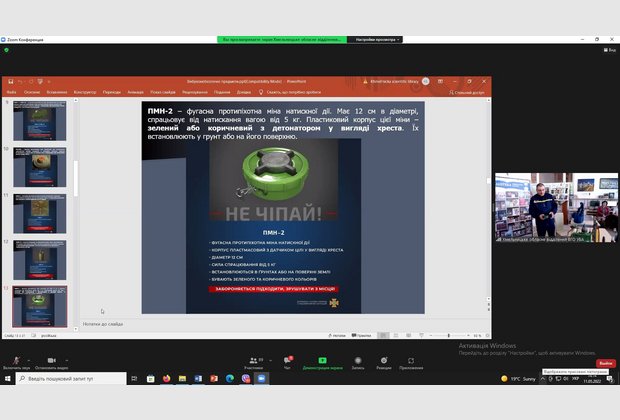This screenshot has height=420, width=620.
Task: Open the view options dropdown at top
Action: (x=377, y=39)
